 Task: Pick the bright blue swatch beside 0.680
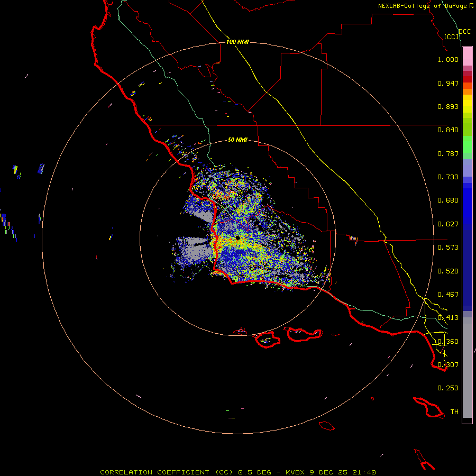(467, 204)
